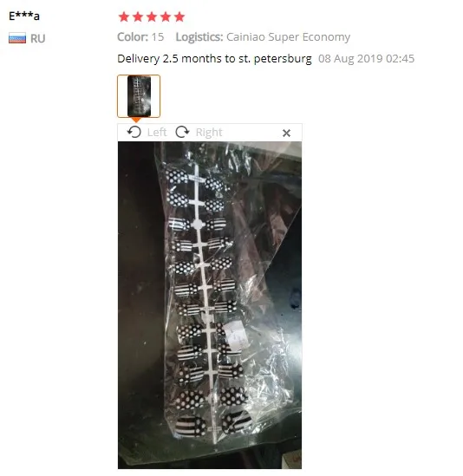Select the fifth rating star
Screen dimensions: 463x476
click(x=179, y=16)
